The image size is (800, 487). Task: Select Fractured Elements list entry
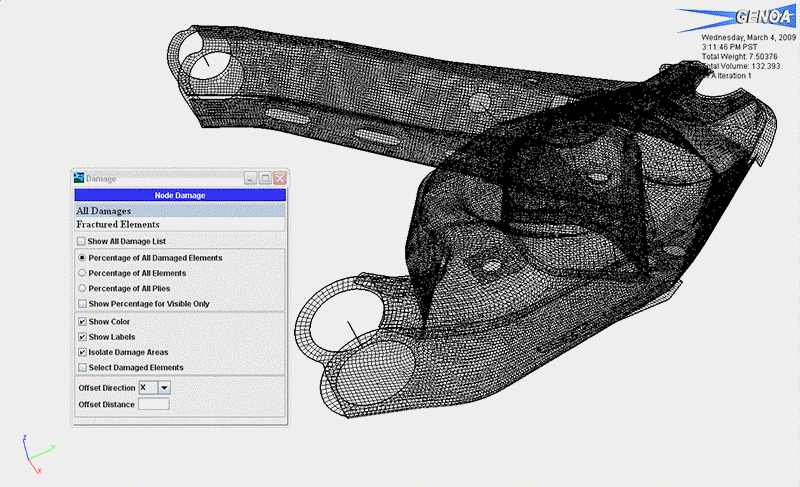[x=180, y=225]
